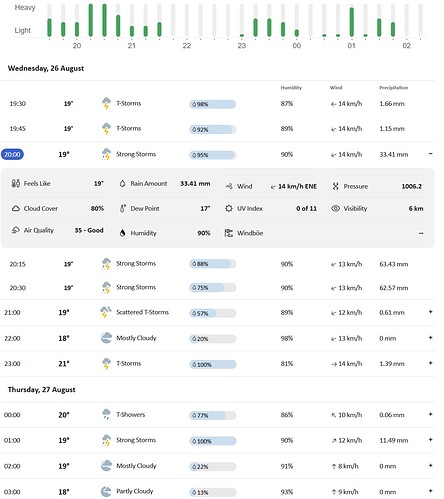Click the 00:00 T-Showers weather icon
The image size is (444, 499).
tap(106, 414)
